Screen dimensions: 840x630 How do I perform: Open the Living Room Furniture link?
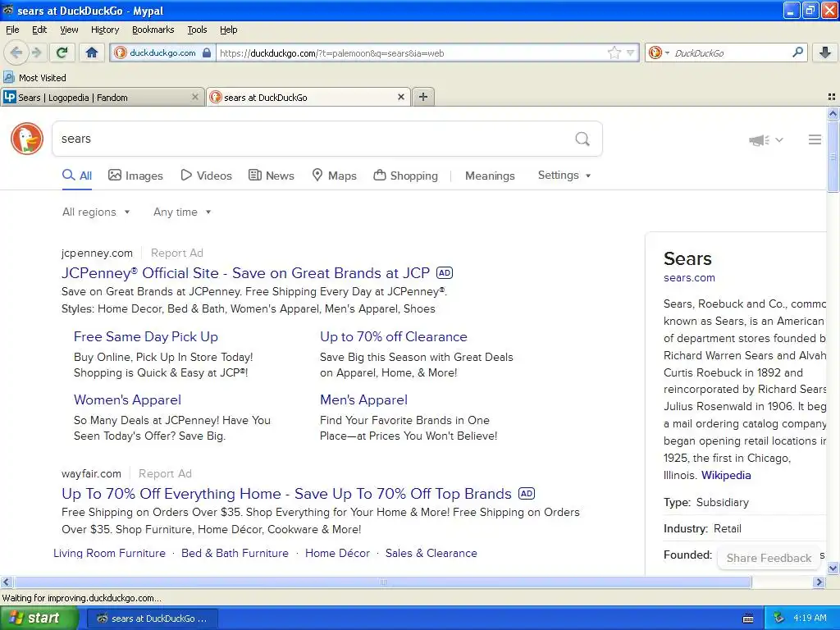[109, 553]
